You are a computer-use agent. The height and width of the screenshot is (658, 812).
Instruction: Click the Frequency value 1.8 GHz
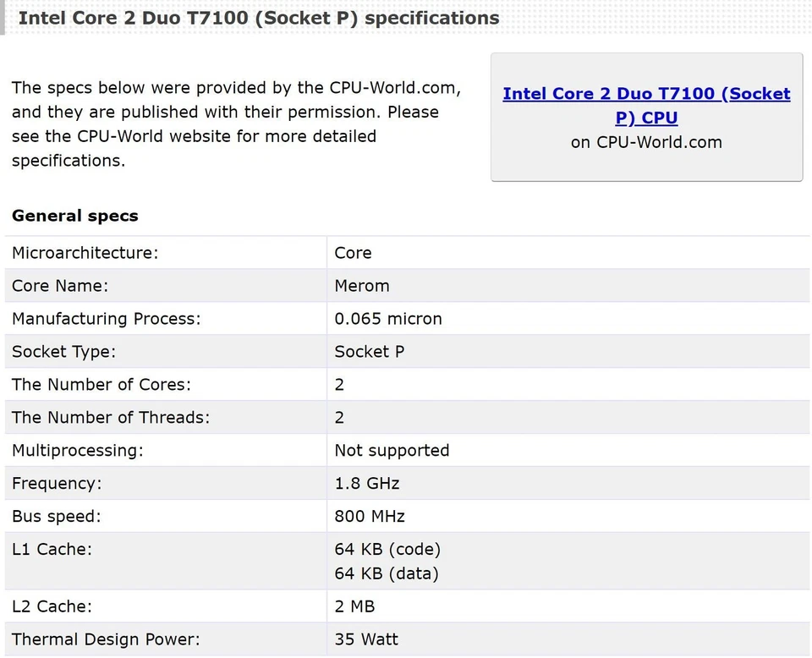coord(367,483)
